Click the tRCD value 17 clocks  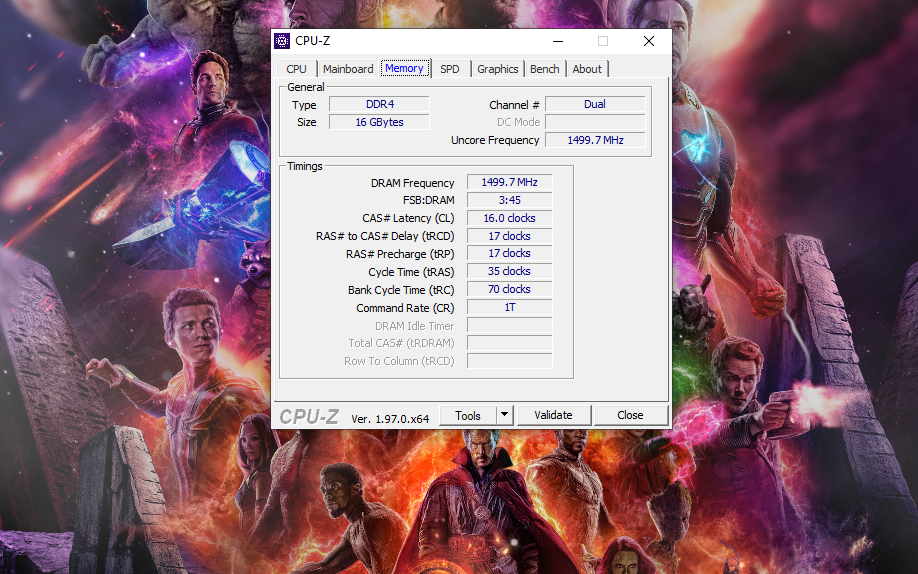509,236
